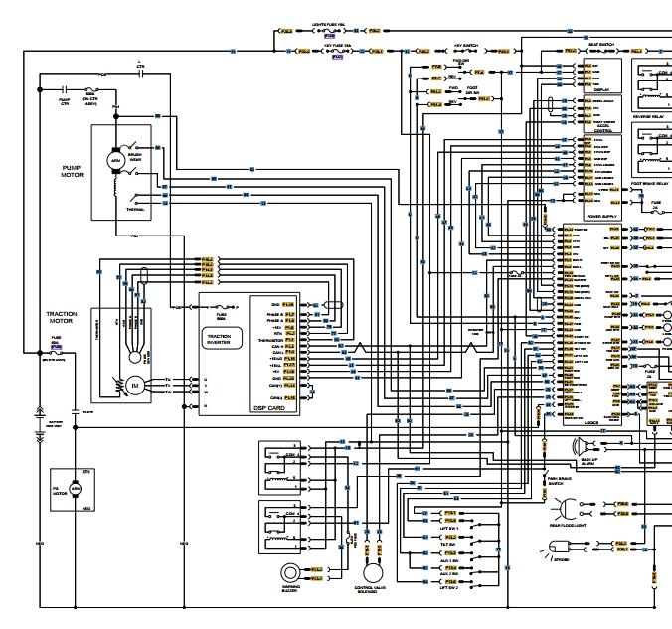Image resolution: width=672 pixels, height=629 pixels.
Task: Select the back up alarm horn symbol
Action: 583,447
